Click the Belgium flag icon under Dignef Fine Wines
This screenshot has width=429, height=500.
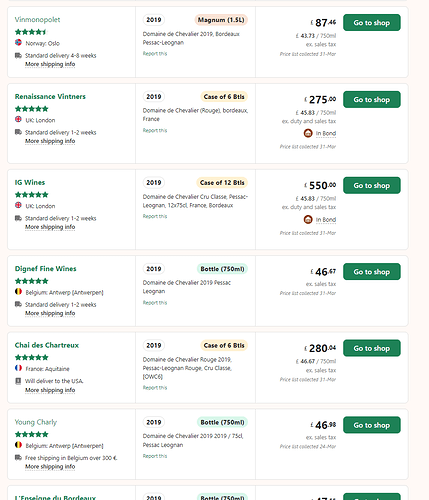pos(18,291)
